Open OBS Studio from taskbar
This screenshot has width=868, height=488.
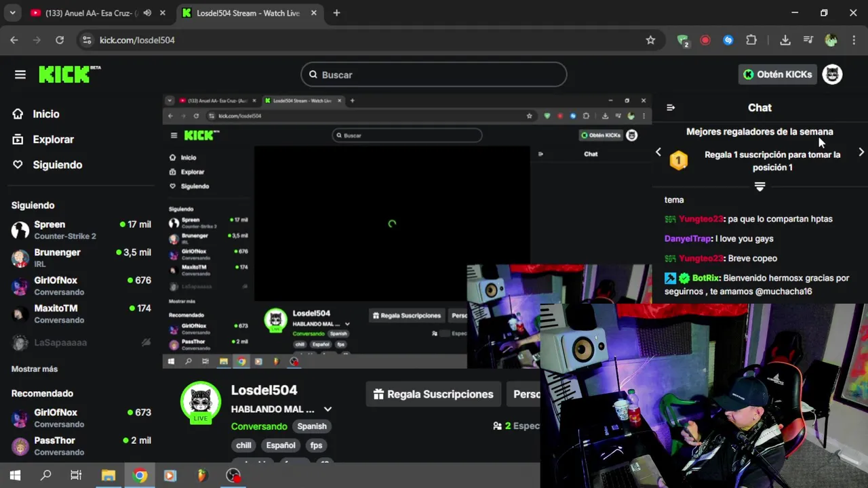tap(233, 475)
